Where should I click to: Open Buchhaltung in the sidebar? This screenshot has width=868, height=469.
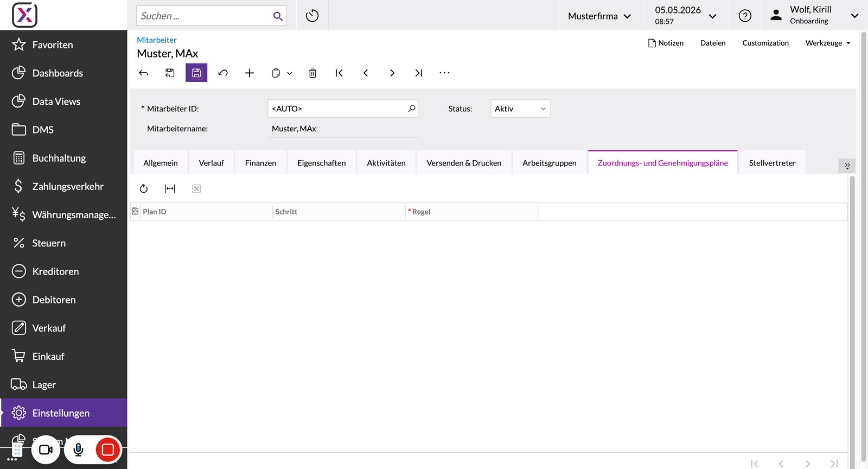coord(63,158)
